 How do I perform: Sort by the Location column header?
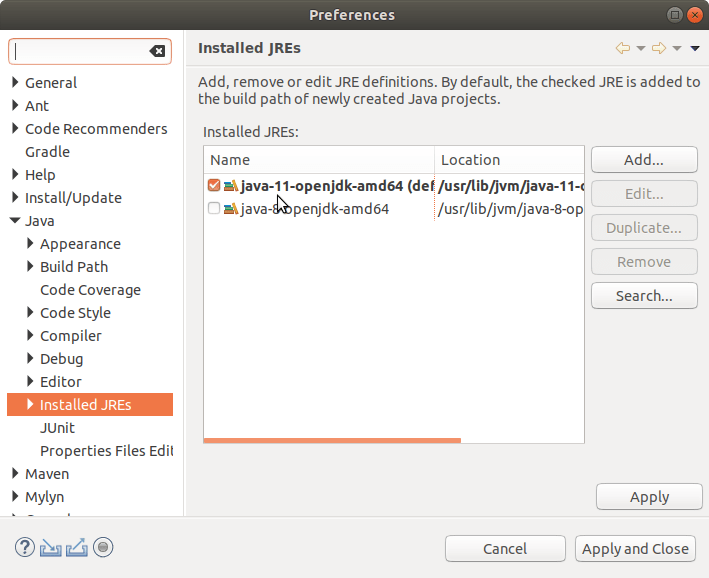coord(509,160)
